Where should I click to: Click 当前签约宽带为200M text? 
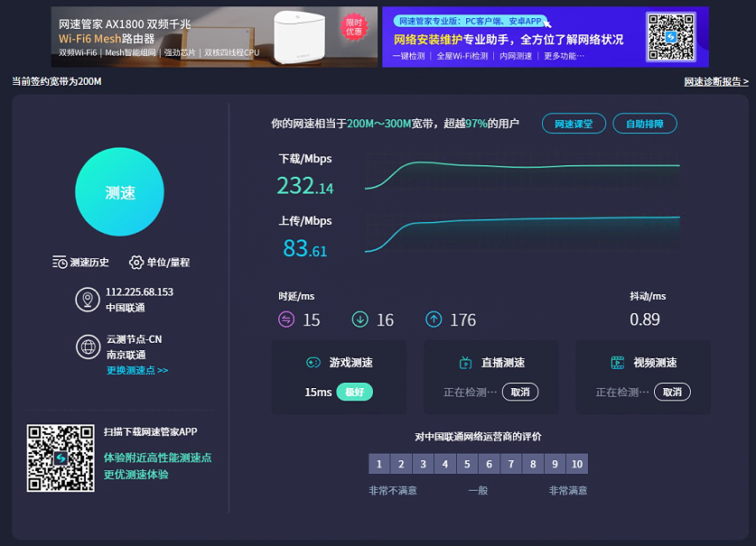coord(56,81)
